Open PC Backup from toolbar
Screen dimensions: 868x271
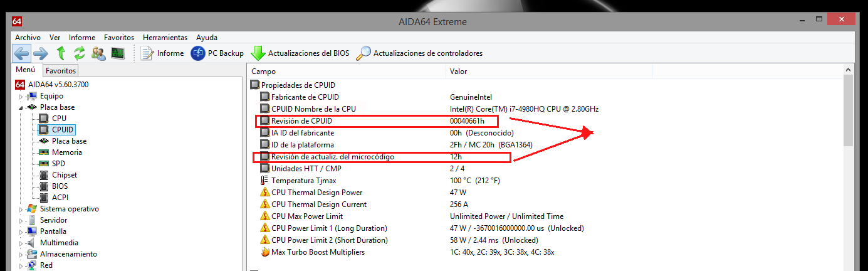pos(217,53)
